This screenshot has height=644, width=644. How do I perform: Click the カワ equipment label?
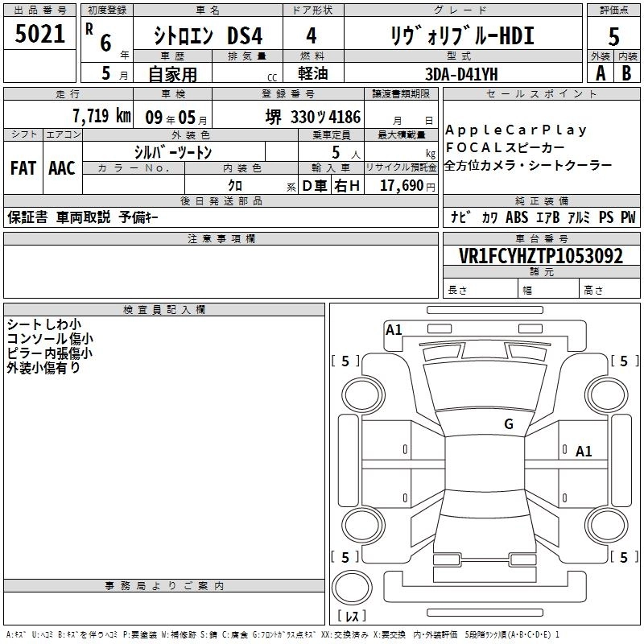(489, 217)
